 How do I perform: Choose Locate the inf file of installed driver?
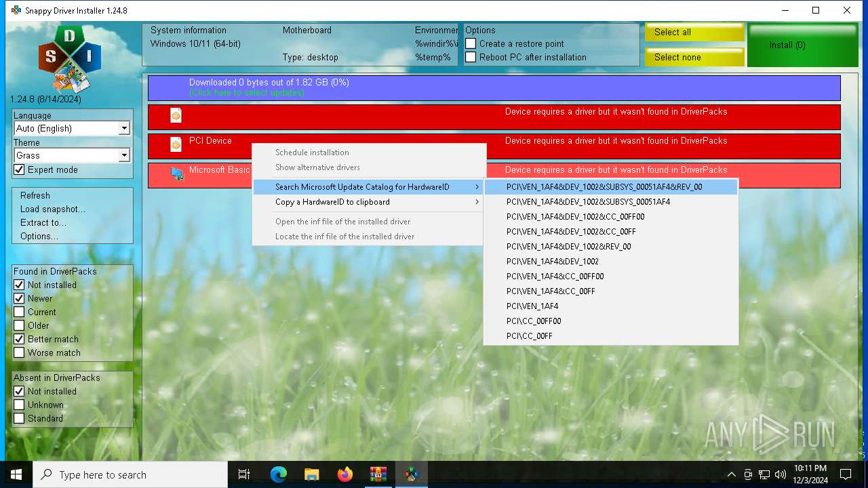coord(368,237)
